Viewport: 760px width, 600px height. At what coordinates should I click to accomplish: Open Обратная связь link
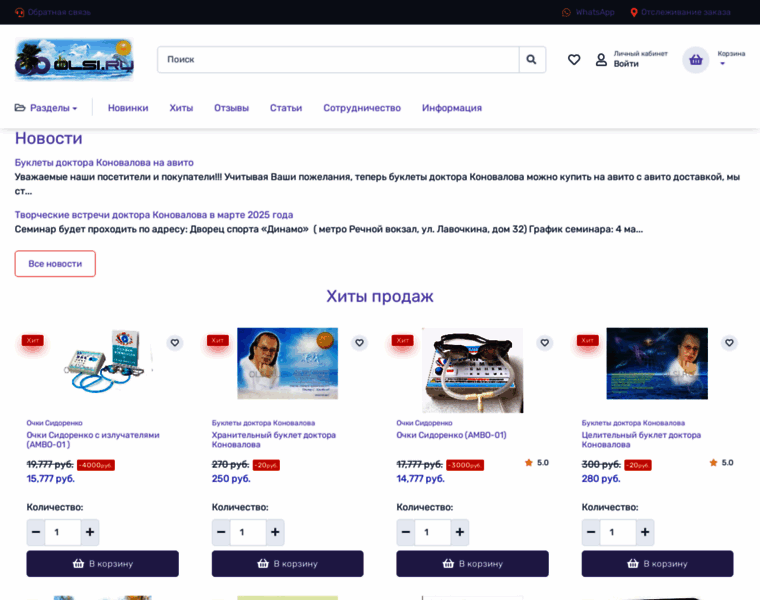59,12
